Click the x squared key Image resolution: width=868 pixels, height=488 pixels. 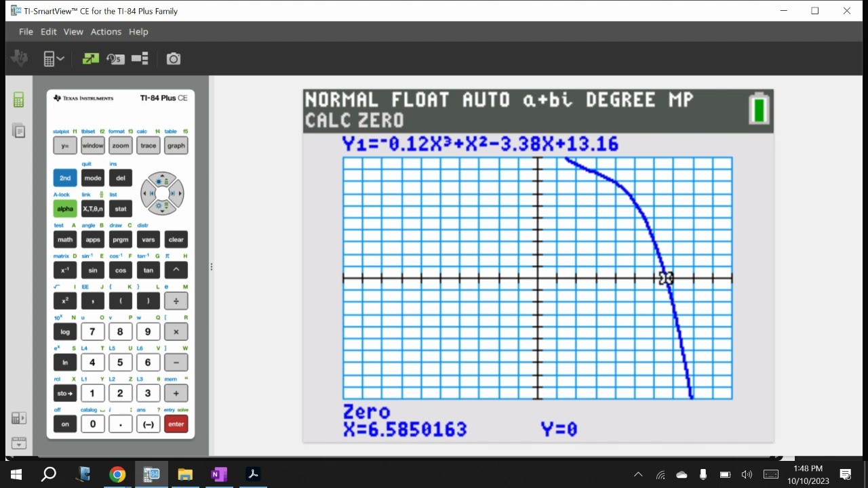65,301
